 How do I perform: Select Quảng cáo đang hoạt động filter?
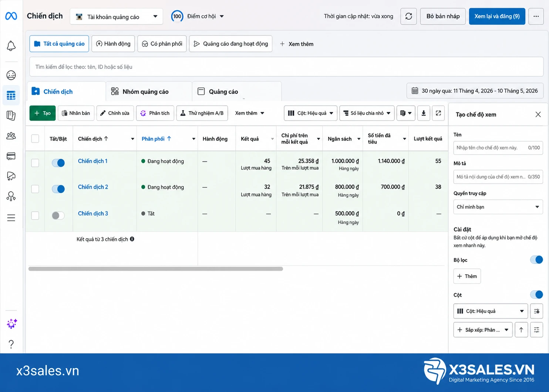[x=231, y=44]
